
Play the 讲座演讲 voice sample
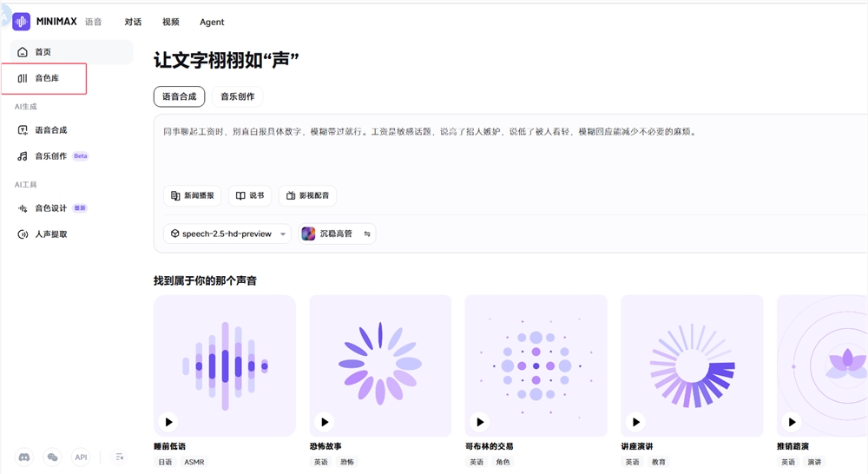point(636,422)
